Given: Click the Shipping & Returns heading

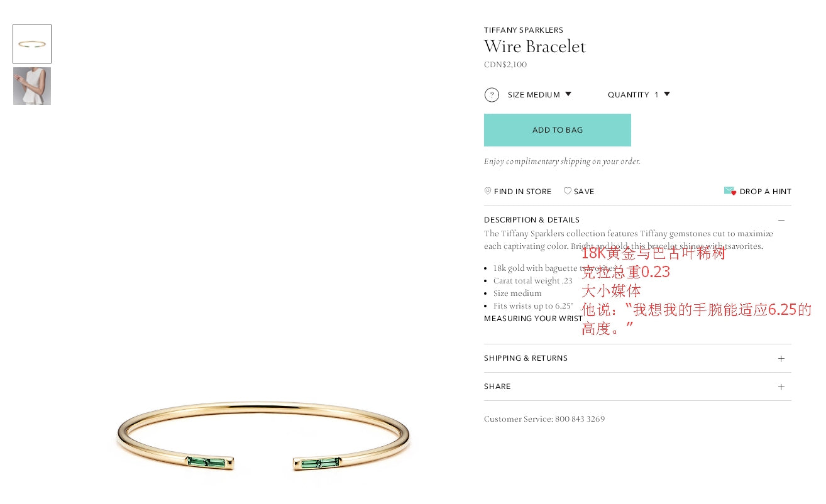Looking at the screenshot, I should tap(526, 358).
